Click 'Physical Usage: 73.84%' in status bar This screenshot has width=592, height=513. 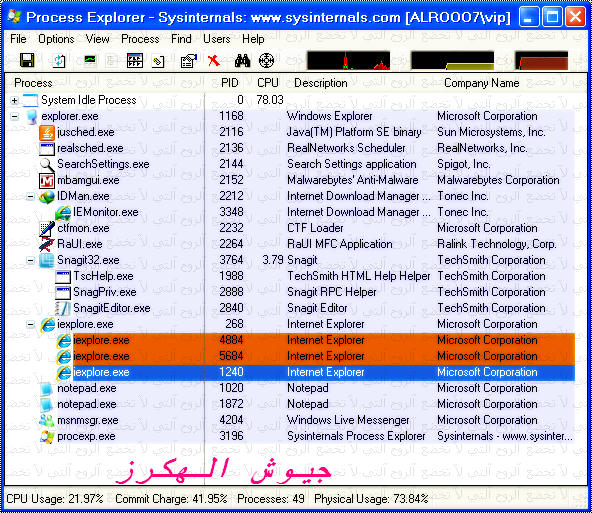point(371,499)
